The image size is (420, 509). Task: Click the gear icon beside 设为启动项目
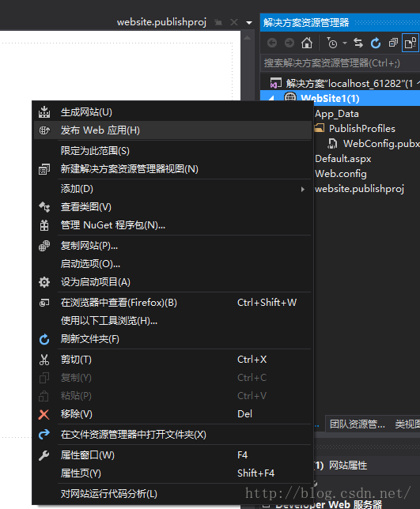point(44,282)
